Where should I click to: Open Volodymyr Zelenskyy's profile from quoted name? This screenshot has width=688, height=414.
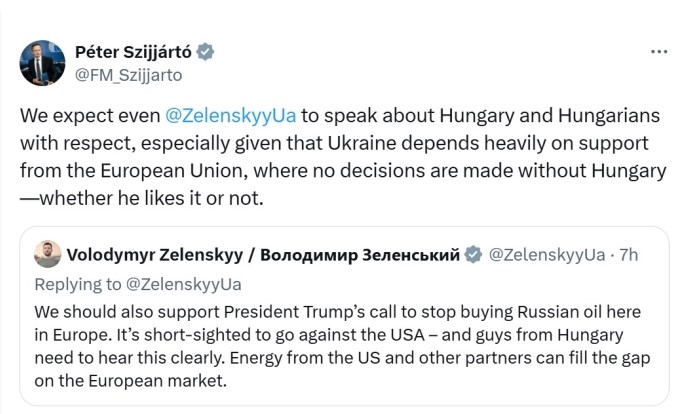[x=153, y=255]
